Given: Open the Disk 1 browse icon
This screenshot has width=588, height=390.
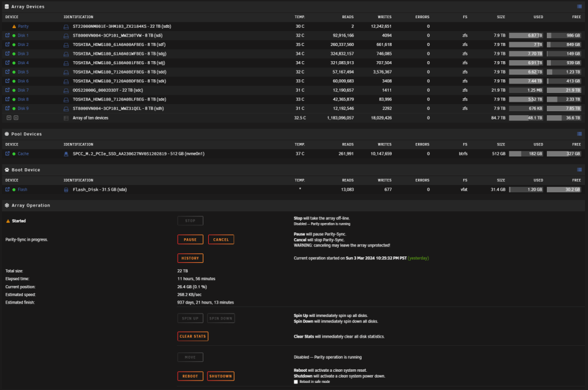Looking at the screenshot, I should (x=7, y=35).
